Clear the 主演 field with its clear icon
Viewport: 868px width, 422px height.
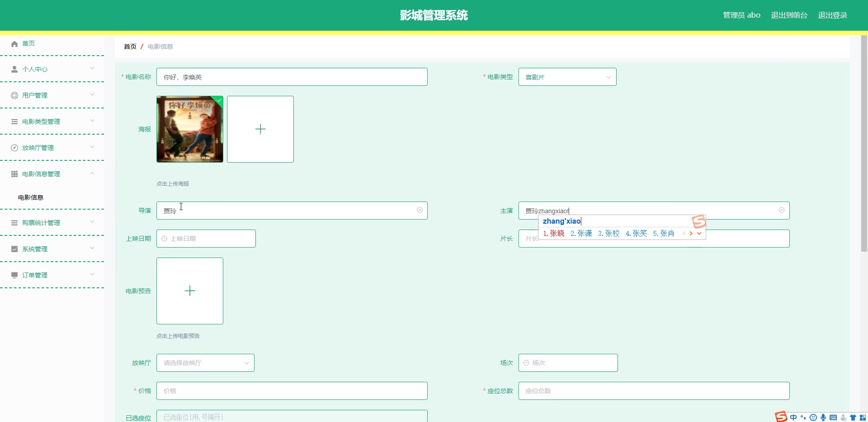coord(782,210)
